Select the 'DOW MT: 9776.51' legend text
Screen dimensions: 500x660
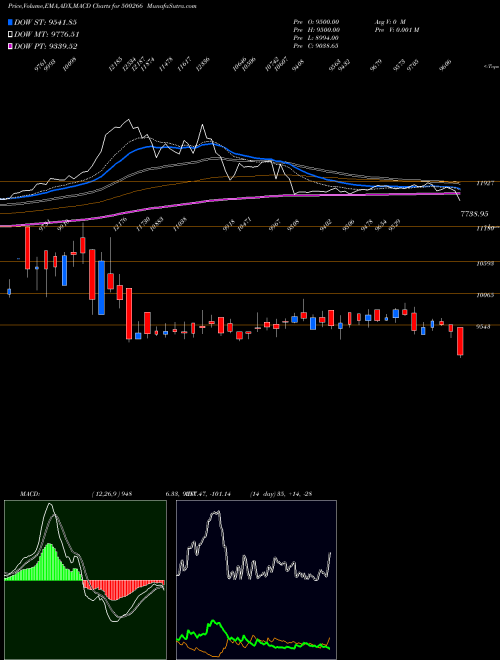[47, 34]
